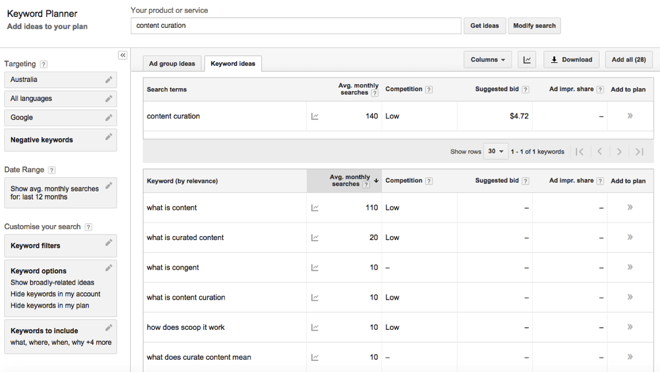The width and height of the screenshot is (660, 372).
Task: Sort by Keyword (by relevance) header
Action: (182, 181)
